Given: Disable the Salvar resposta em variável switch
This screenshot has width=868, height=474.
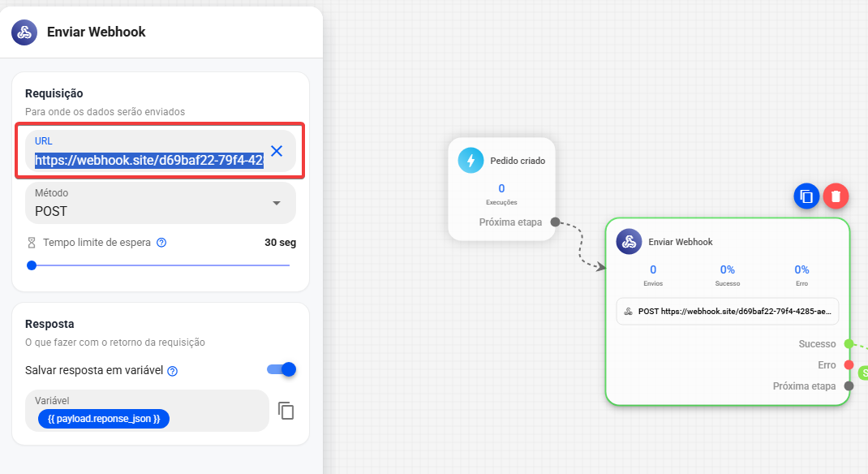Looking at the screenshot, I should click(x=281, y=369).
